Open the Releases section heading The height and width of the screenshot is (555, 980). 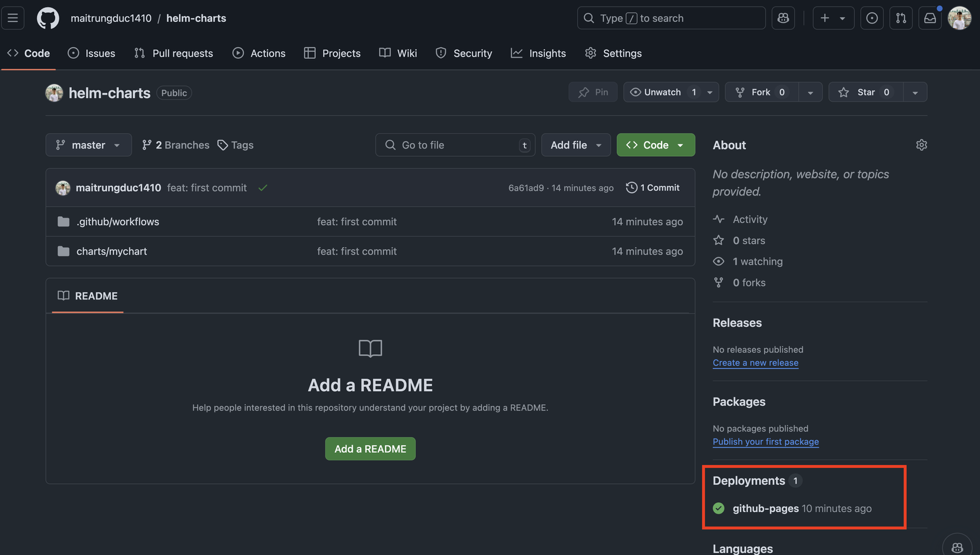pos(737,323)
